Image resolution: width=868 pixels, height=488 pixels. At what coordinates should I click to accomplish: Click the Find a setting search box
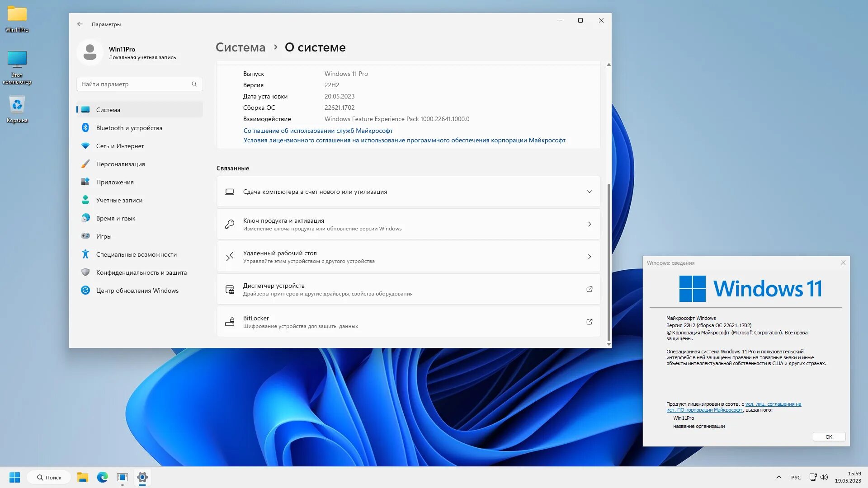click(135, 84)
